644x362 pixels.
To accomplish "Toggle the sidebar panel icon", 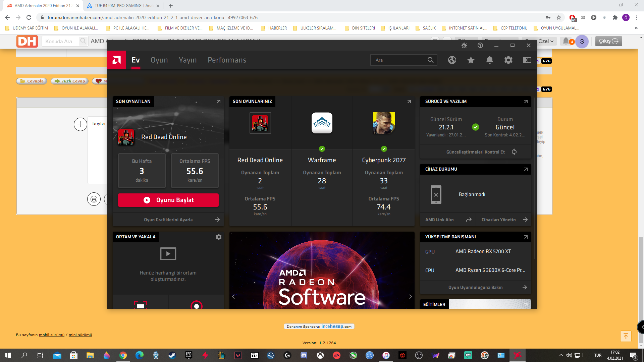I will [x=527, y=60].
